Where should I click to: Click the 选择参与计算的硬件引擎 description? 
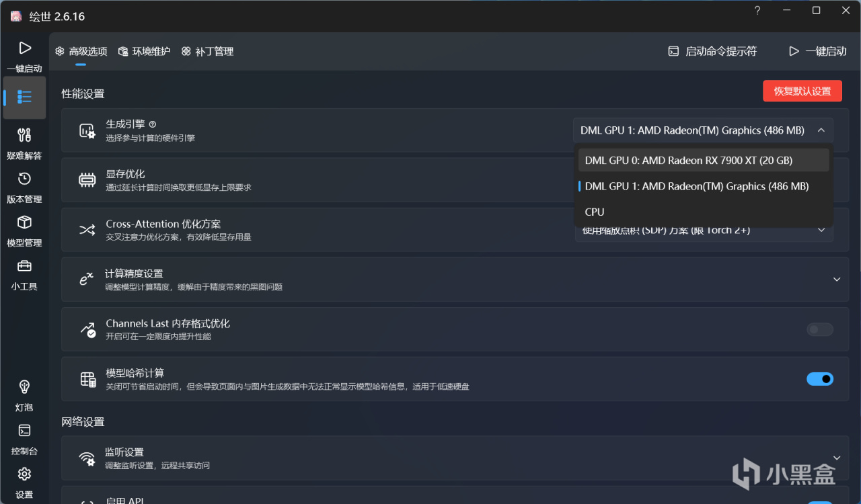tap(151, 138)
